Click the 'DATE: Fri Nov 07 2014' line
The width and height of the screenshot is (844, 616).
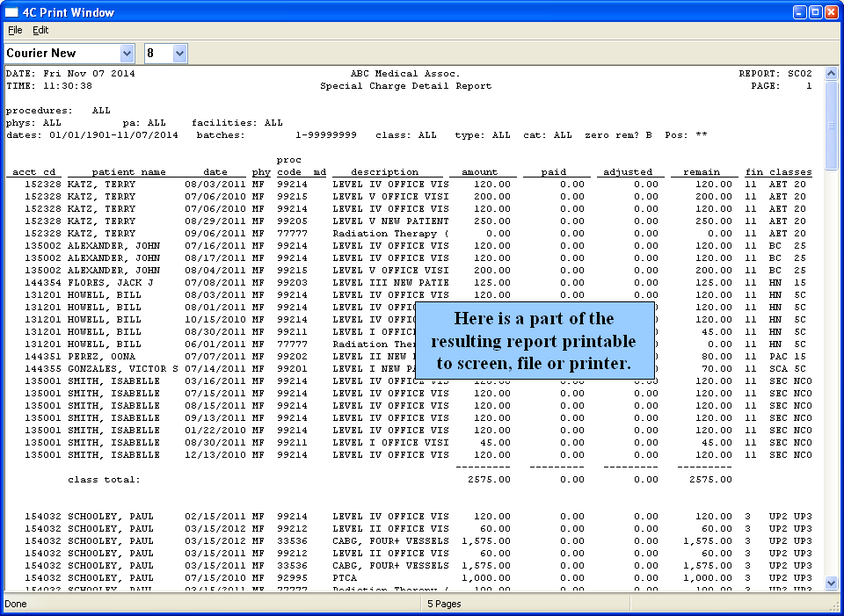70,74
